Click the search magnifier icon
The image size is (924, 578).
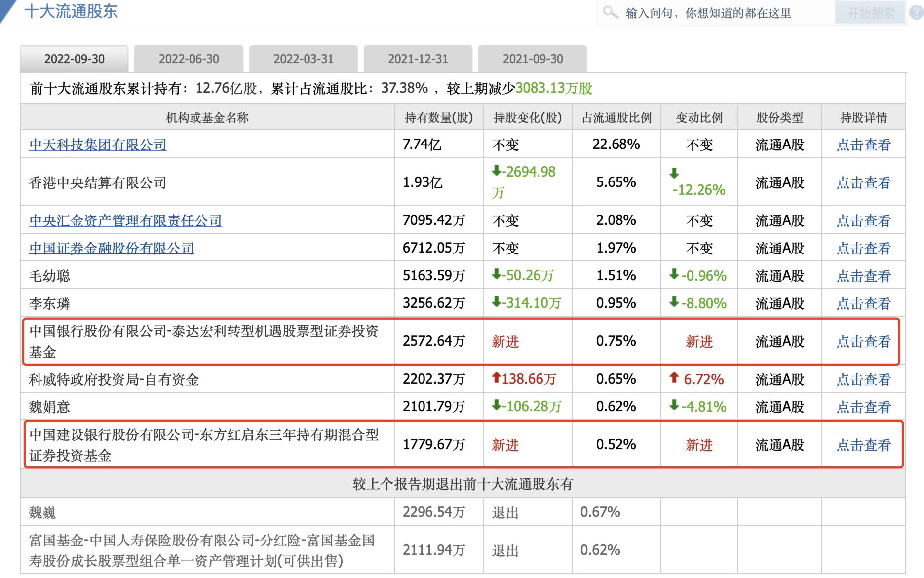611,12
